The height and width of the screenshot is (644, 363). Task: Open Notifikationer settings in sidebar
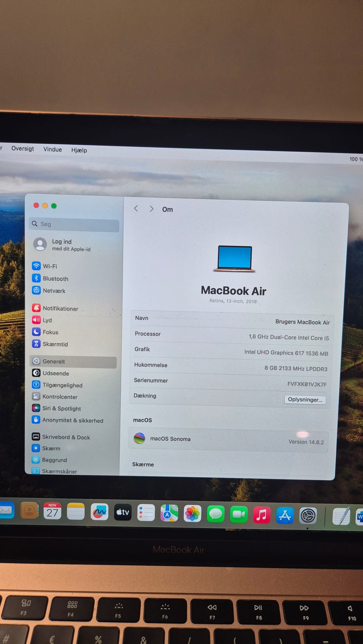pyautogui.click(x=55, y=308)
